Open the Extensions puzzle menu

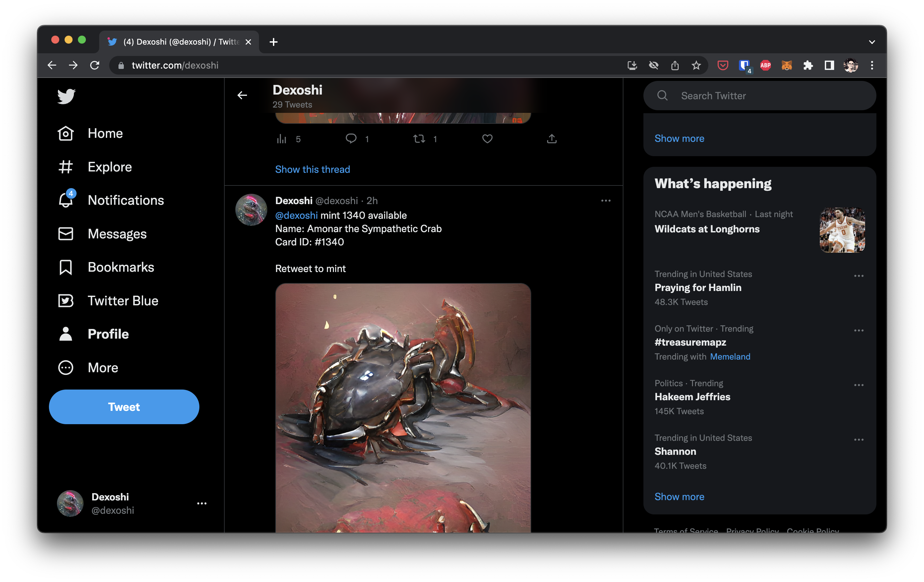pos(808,65)
